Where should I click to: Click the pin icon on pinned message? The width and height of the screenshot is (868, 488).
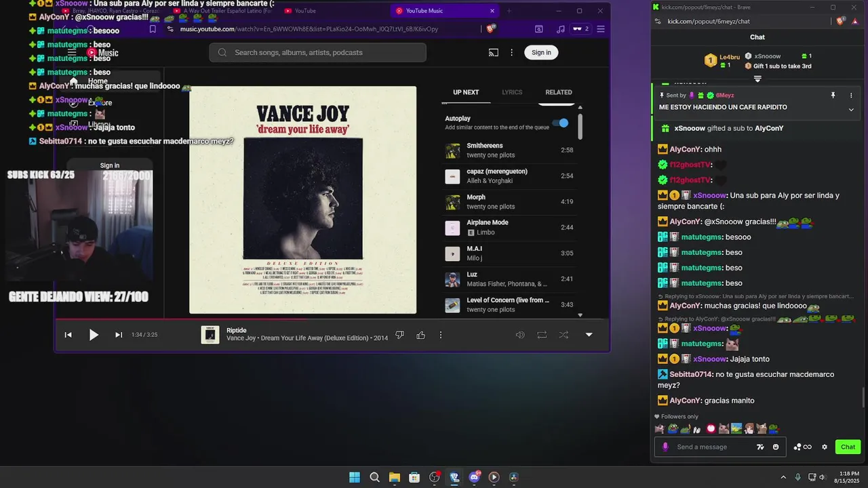833,96
